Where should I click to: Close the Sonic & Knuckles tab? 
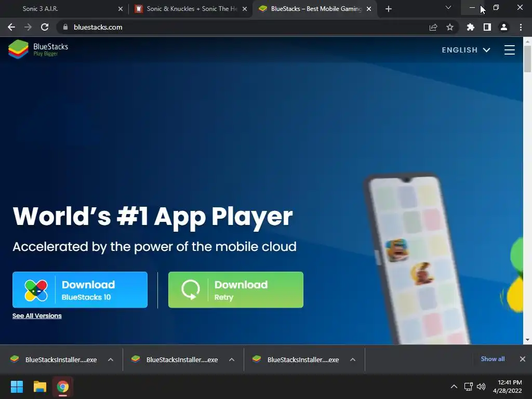click(245, 9)
